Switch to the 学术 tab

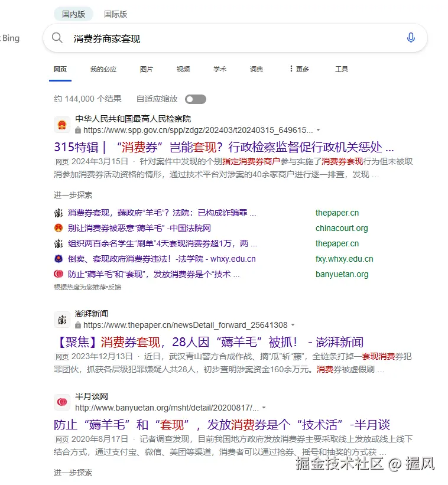pyautogui.click(x=220, y=69)
